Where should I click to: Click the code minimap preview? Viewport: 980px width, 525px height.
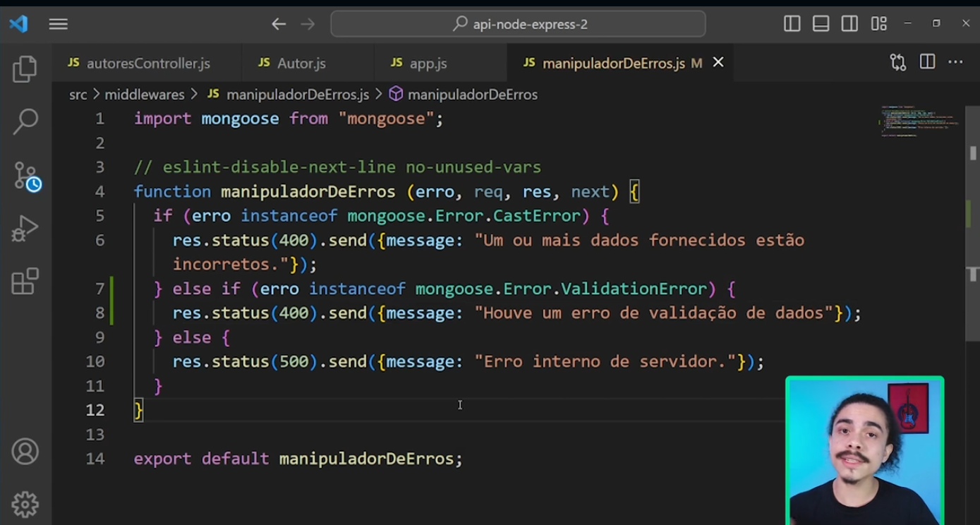tap(919, 121)
